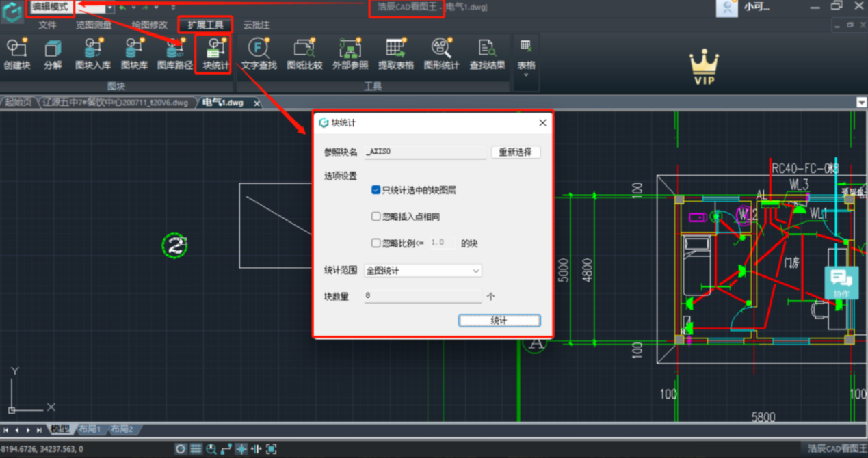Click the 块数量 result field
This screenshot has width=868, height=458.
pyautogui.click(x=423, y=297)
